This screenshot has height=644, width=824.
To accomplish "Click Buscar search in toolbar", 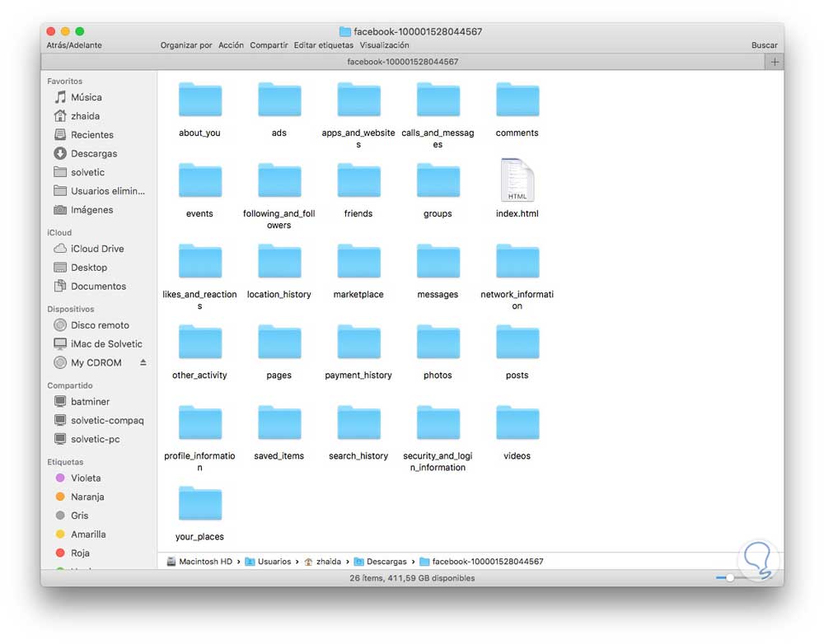I will tap(764, 45).
